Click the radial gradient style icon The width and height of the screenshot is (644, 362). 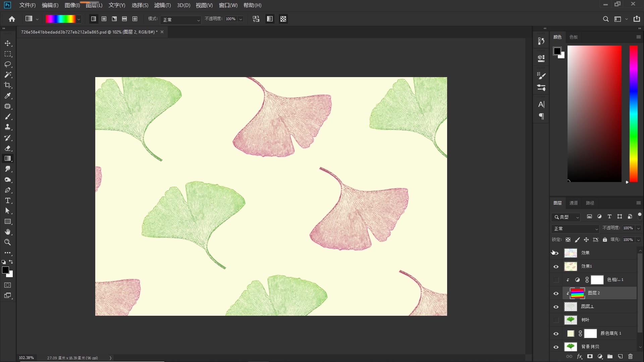tap(104, 19)
